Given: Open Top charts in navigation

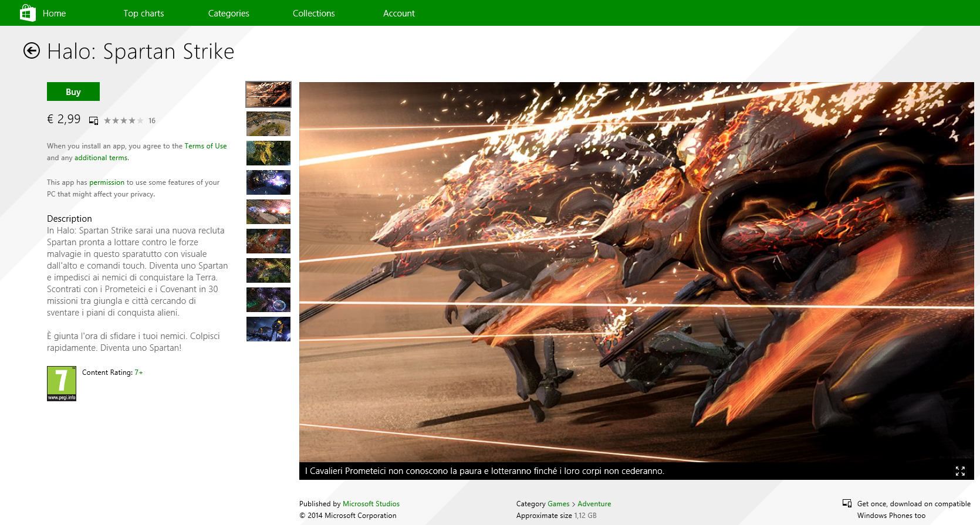Looking at the screenshot, I should pyautogui.click(x=144, y=13).
